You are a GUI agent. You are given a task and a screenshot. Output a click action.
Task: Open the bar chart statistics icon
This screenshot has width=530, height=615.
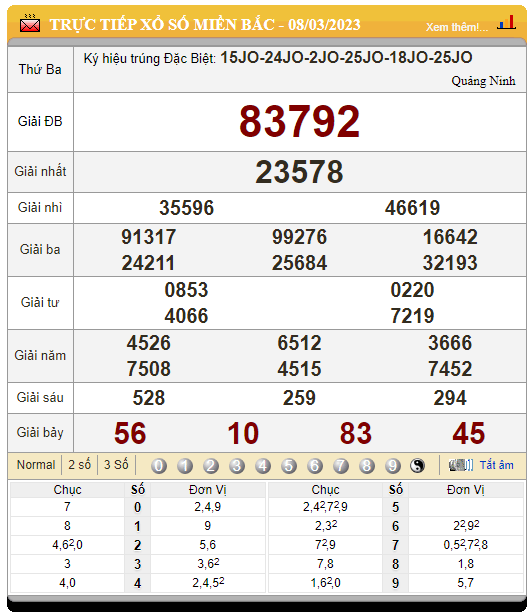tap(506, 22)
